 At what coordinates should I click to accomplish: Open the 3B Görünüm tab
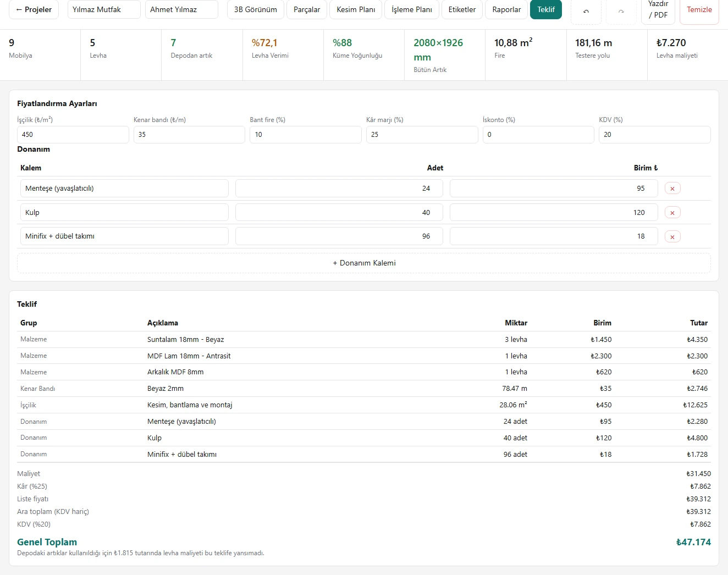pos(256,9)
